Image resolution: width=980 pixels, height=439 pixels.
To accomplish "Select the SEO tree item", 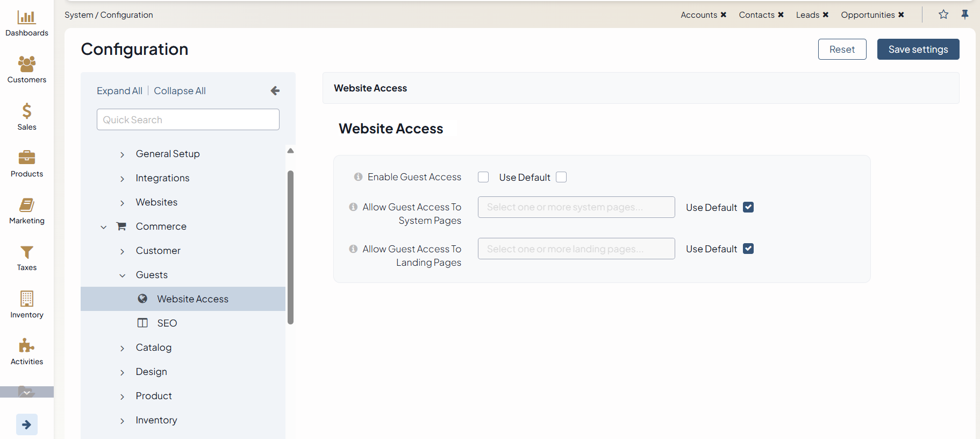I will (x=167, y=323).
